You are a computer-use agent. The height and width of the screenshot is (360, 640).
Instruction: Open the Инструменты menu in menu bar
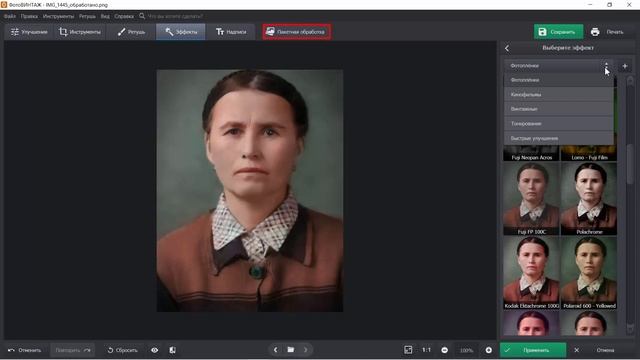click(x=58, y=16)
